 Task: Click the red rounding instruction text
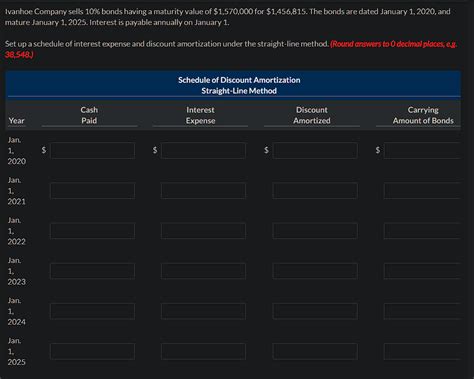[x=231, y=49]
